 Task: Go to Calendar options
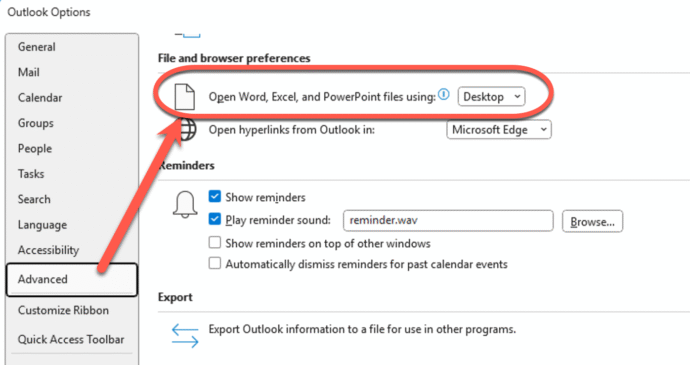40,98
